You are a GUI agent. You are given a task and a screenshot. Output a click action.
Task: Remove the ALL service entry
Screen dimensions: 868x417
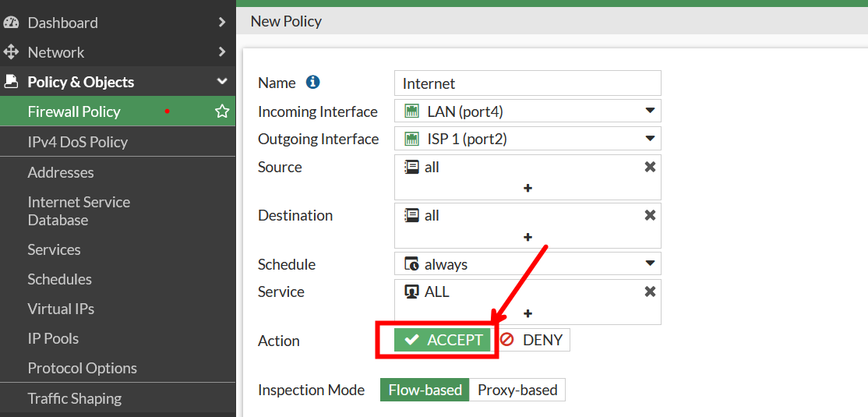[650, 292]
